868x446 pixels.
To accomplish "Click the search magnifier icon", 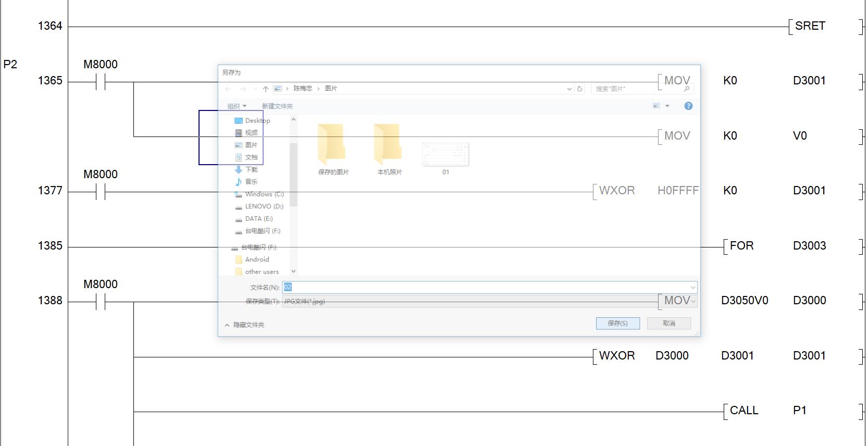I will [687, 89].
